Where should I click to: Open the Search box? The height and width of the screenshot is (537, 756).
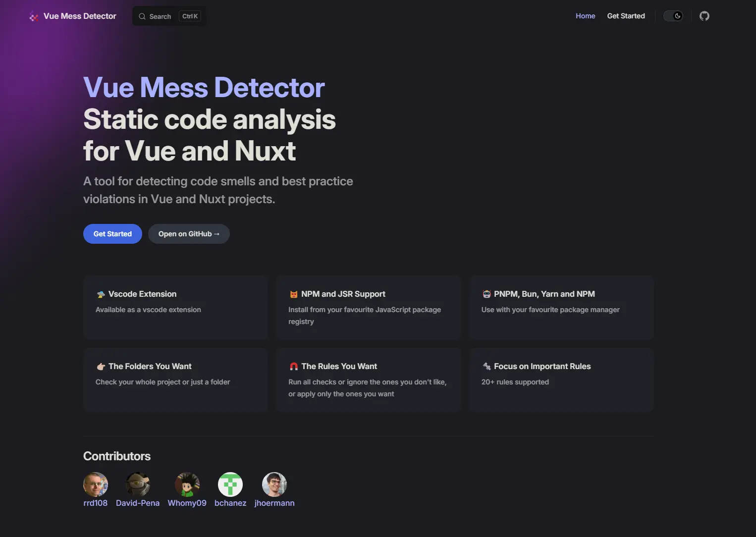[x=169, y=16]
